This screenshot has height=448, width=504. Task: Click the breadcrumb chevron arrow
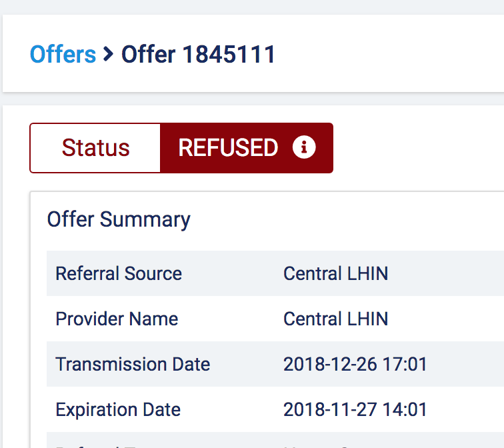[x=108, y=54]
